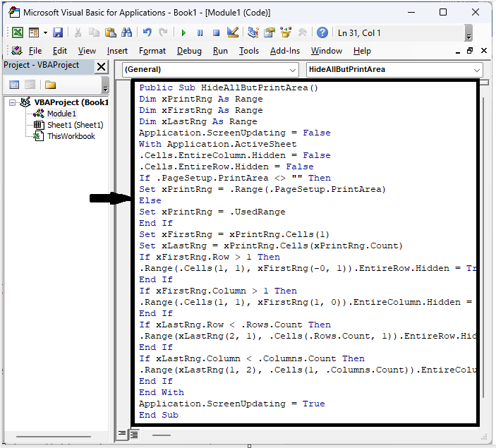
Task: Click the View Microsoft Excel icon
Action: [17, 32]
